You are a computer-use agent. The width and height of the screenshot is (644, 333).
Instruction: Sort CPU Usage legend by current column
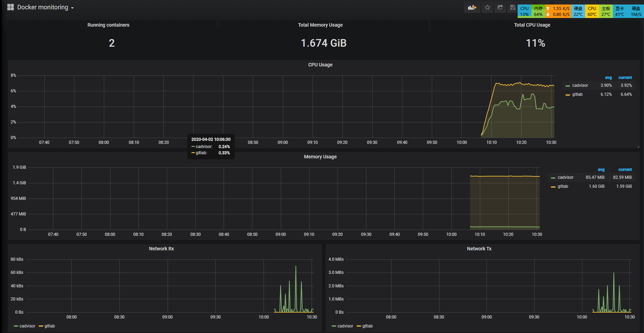point(625,78)
